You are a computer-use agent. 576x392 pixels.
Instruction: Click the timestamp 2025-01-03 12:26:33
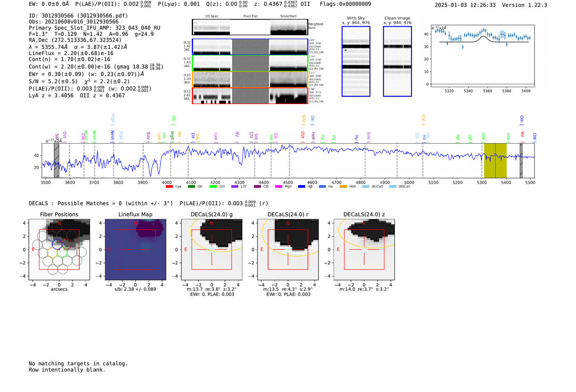(465, 5)
